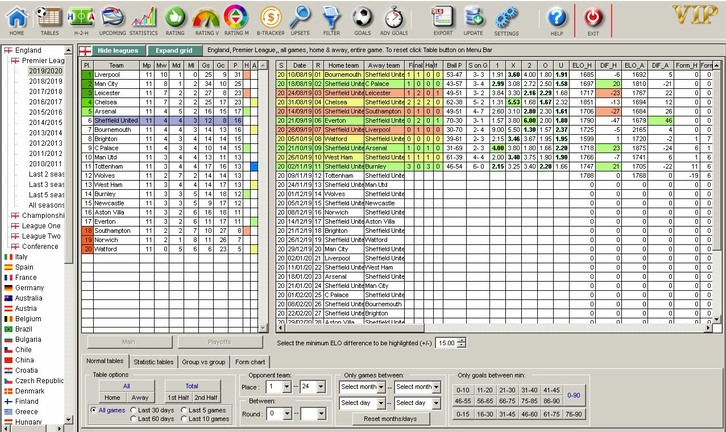Switch to the Statistic tables tab
This screenshot has height=432, width=726.
click(x=152, y=361)
